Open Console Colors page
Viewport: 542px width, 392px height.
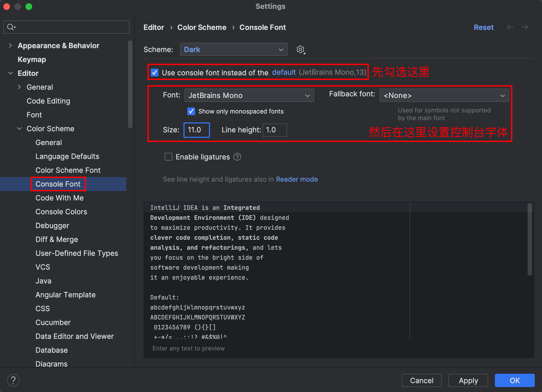(x=61, y=212)
